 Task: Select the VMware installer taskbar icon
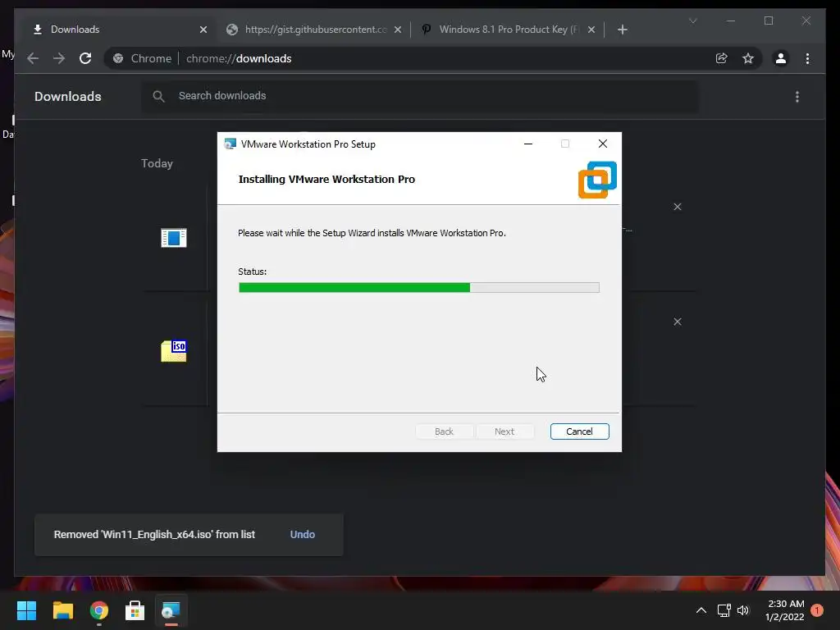click(x=171, y=610)
